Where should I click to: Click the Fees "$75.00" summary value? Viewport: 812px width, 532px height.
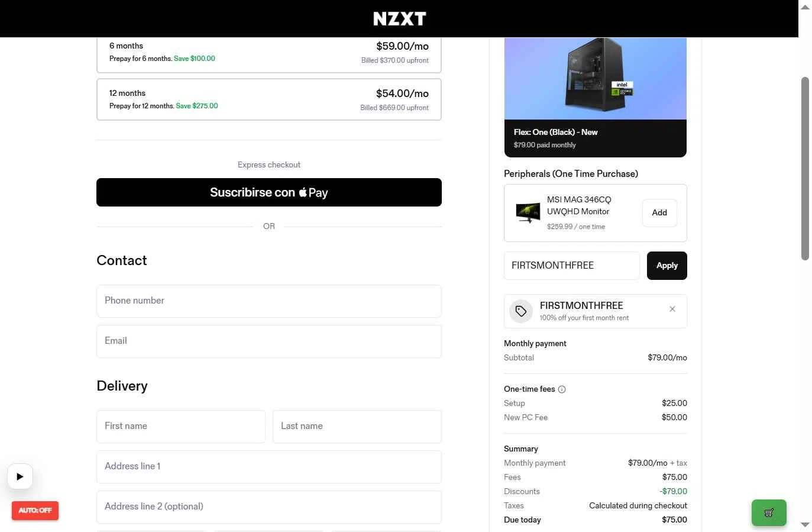point(674,477)
